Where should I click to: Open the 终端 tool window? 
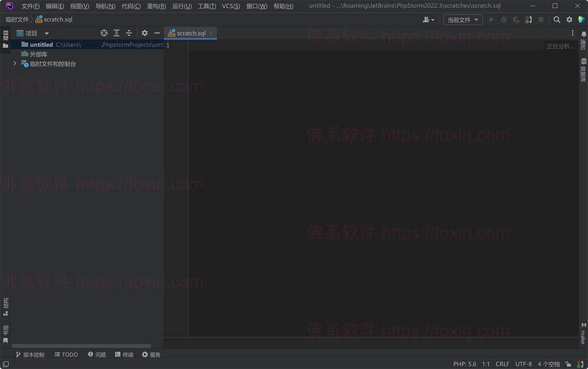click(123, 354)
